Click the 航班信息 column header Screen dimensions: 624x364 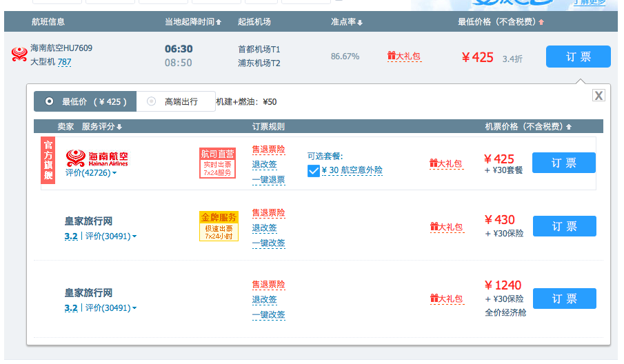click(48, 22)
